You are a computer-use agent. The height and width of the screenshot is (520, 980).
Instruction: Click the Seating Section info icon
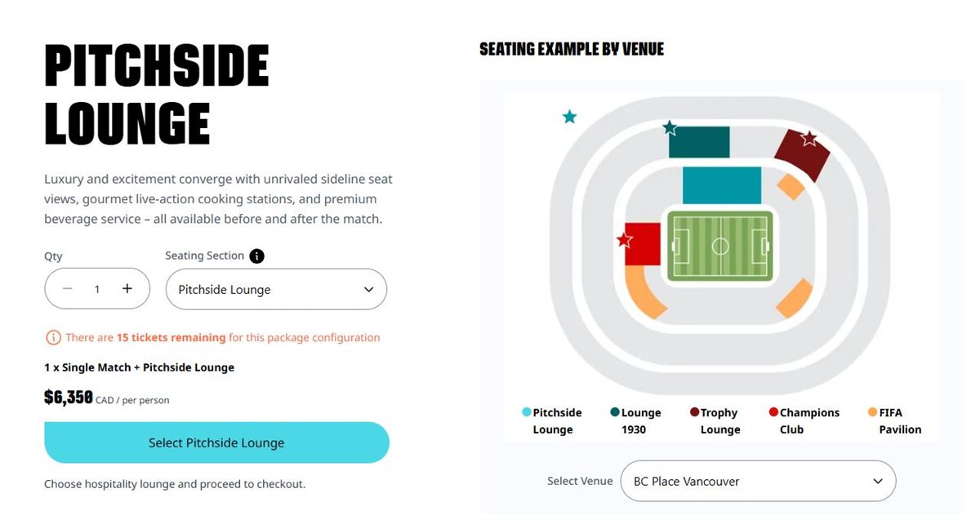[x=256, y=256]
